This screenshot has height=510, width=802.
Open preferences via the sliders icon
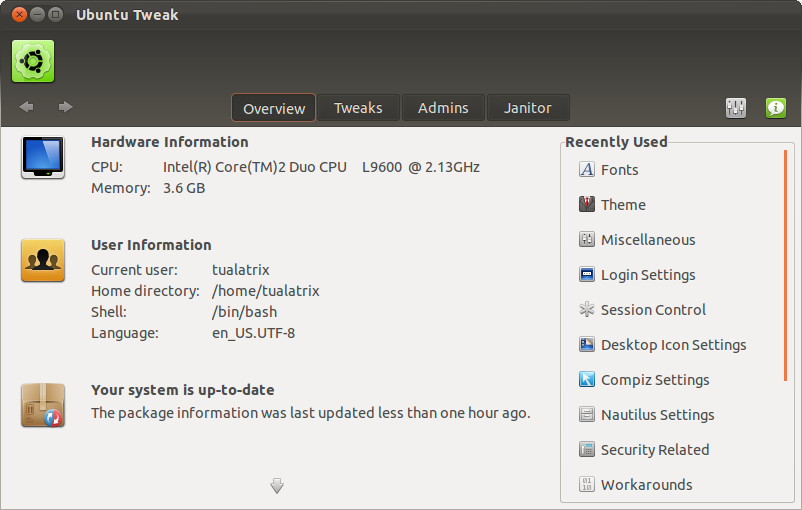coord(736,108)
